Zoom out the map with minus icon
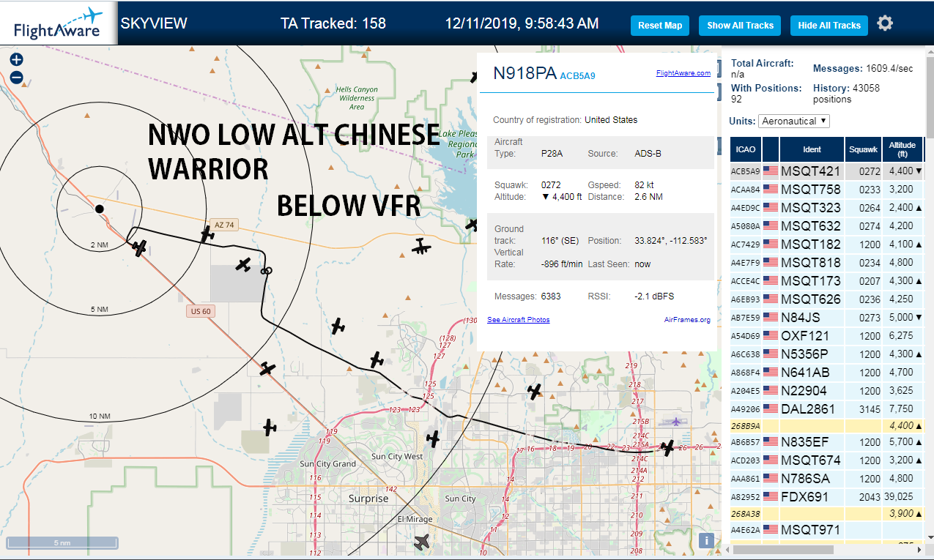 [17, 77]
